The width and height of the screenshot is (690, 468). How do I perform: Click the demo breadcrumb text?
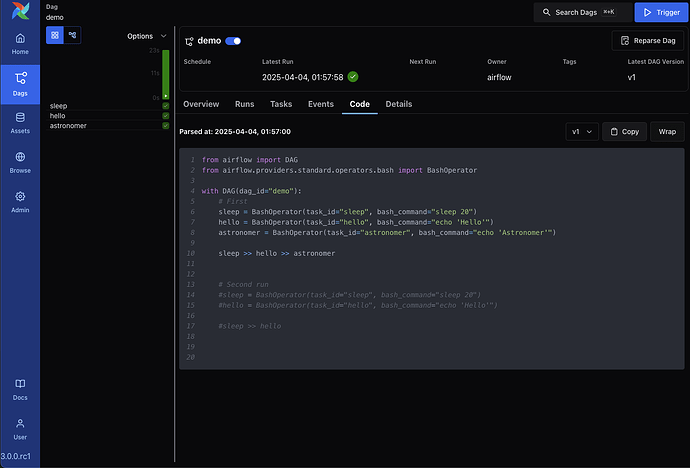(55, 18)
